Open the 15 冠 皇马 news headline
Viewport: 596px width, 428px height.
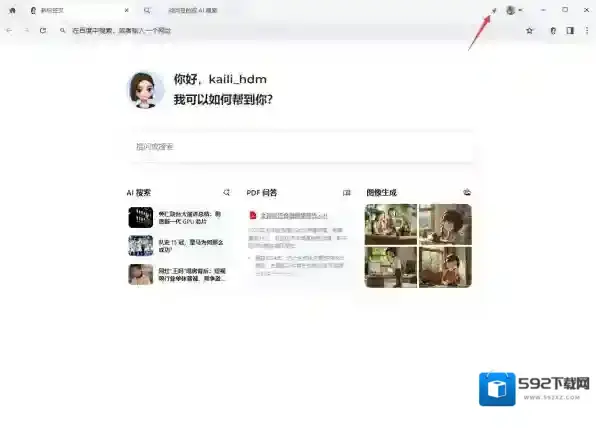[x=191, y=246]
